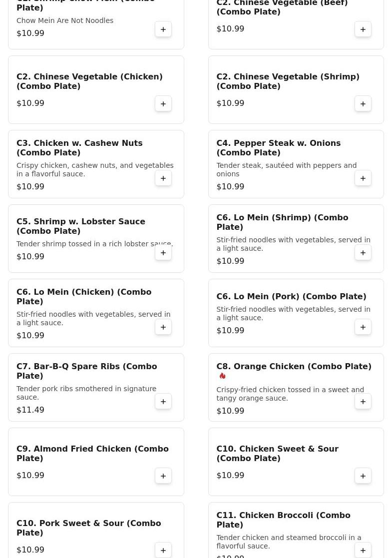392x558 pixels.
Task: Open C8. Orange Chicken item title
Action: [294, 367]
